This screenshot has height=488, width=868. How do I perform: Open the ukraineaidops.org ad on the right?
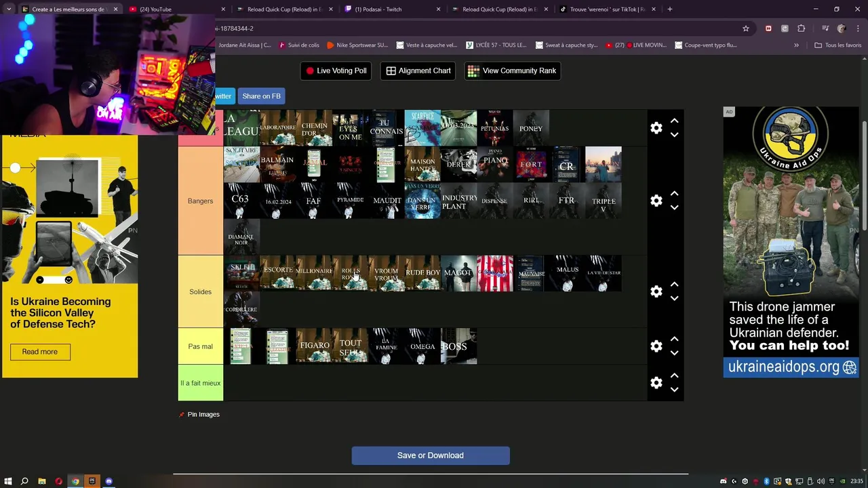tap(791, 242)
